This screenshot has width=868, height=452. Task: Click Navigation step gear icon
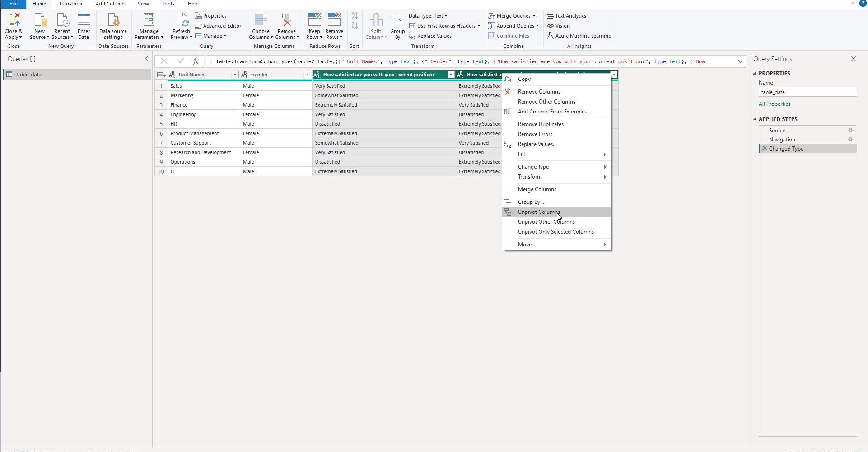tap(850, 140)
